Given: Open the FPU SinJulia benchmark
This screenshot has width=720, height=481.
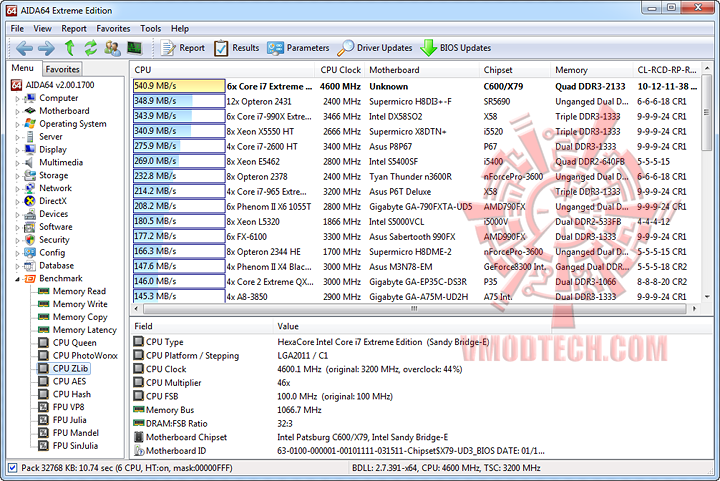Looking at the screenshot, I should (x=68, y=445).
